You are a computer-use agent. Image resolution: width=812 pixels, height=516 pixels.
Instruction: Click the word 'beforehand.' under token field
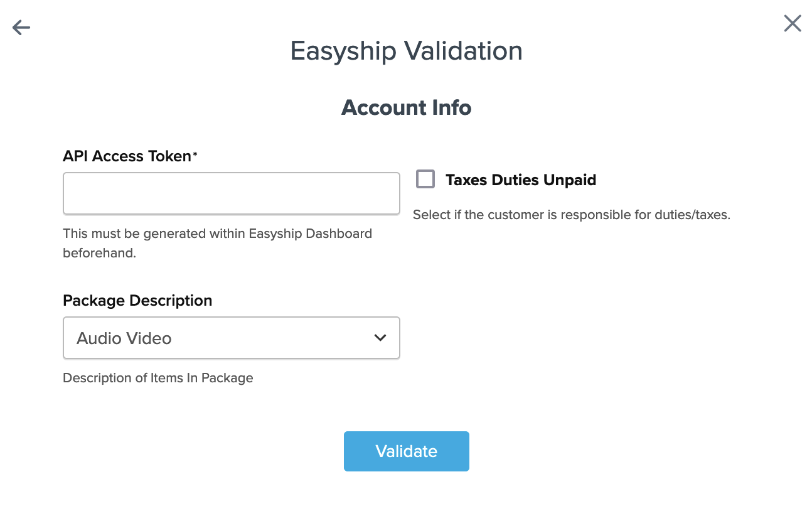99,254
